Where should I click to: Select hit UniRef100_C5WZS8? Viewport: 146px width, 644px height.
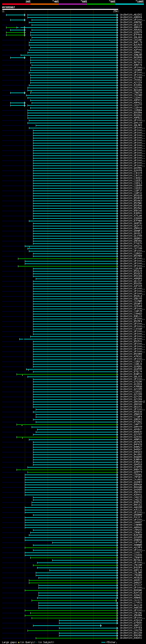click(131, 93)
